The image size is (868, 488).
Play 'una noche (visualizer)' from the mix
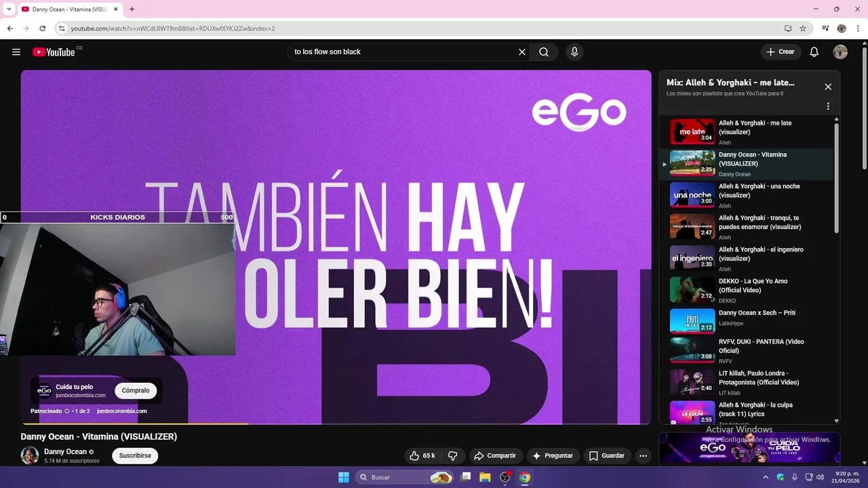point(746,195)
